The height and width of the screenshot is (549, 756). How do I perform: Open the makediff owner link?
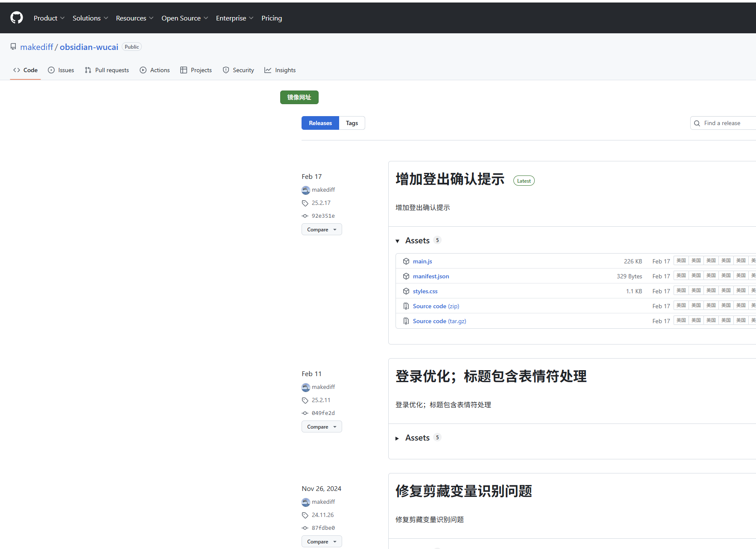point(37,47)
